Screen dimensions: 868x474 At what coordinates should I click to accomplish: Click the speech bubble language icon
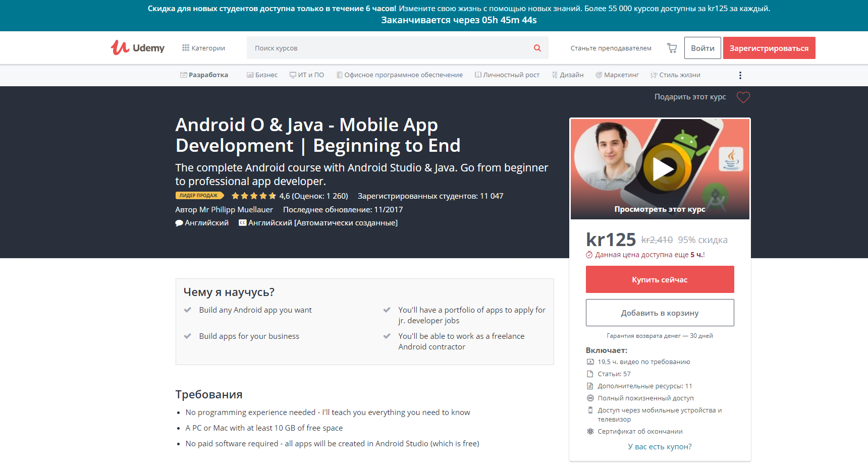(179, 223)
